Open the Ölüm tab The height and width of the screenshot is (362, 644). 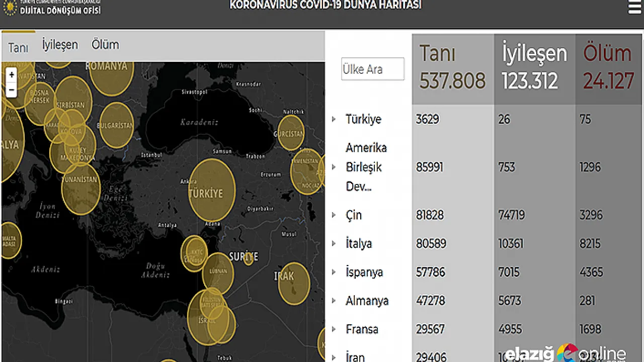[105, 45]
